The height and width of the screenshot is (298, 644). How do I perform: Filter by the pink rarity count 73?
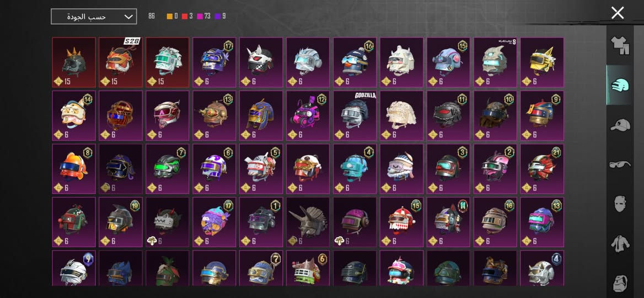(203, 17)
